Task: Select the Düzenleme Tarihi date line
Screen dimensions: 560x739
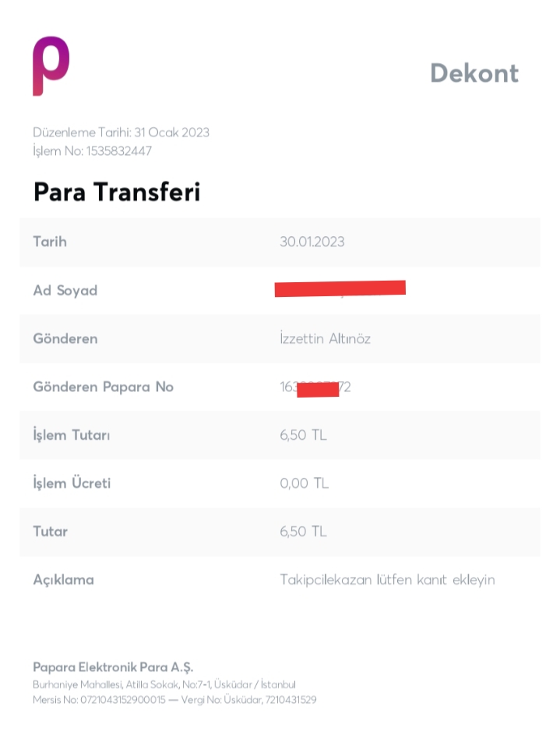Action: point(121,132)
